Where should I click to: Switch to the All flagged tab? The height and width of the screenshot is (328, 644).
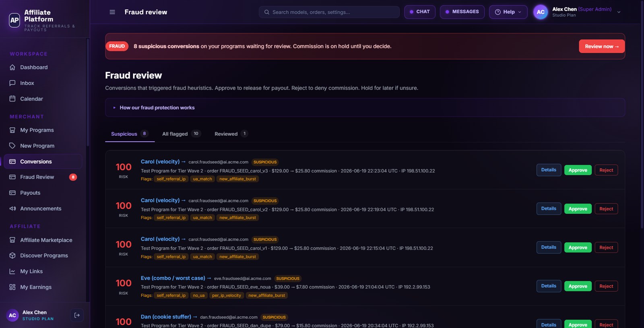pos(181,134)
